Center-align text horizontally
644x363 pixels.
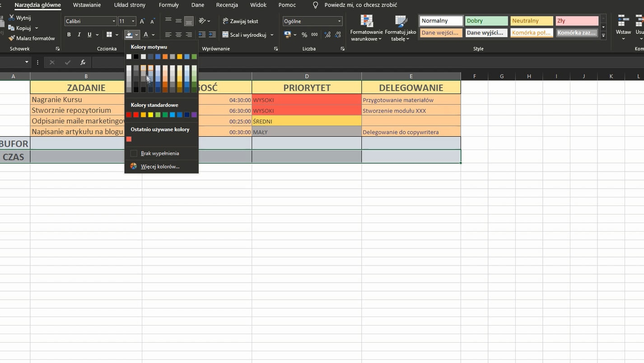(178, 35)
